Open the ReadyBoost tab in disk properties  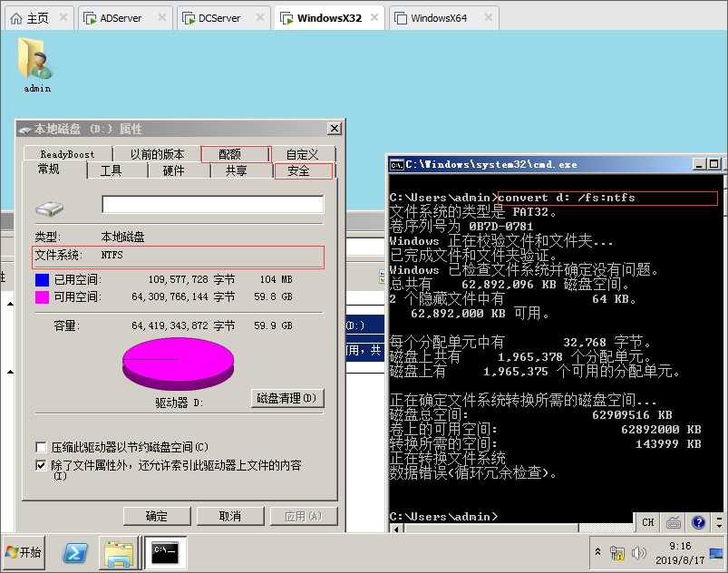coord(67,154)
